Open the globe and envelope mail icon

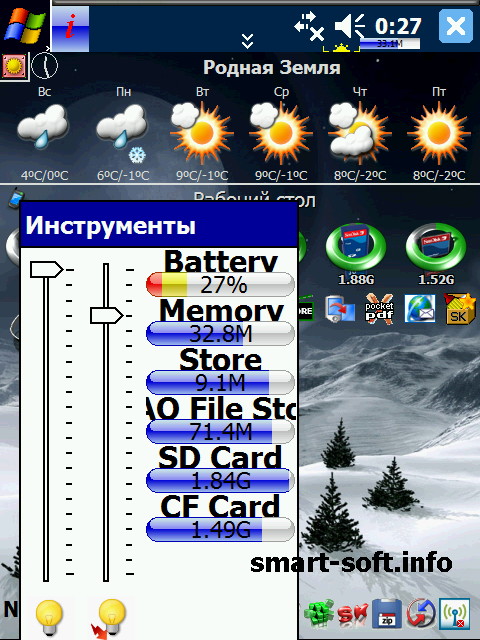click(x=420, y=309)
